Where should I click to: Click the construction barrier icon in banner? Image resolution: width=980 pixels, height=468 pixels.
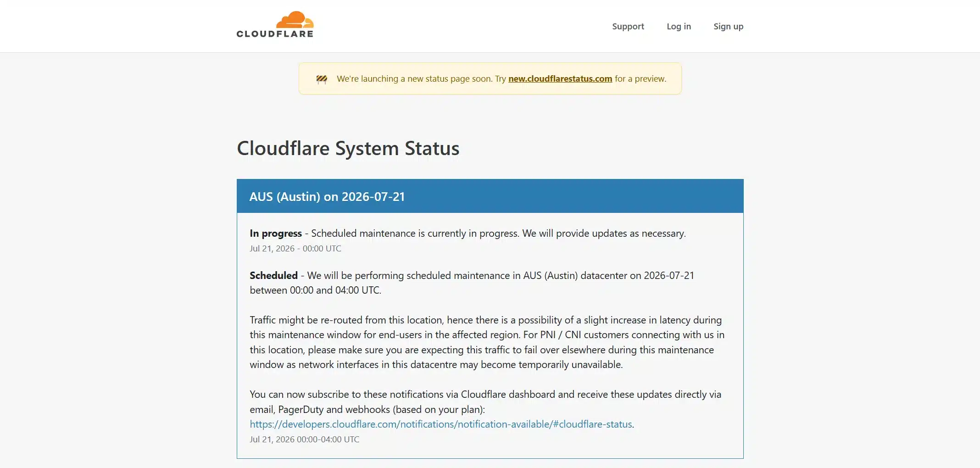click(x=322, y=79)
